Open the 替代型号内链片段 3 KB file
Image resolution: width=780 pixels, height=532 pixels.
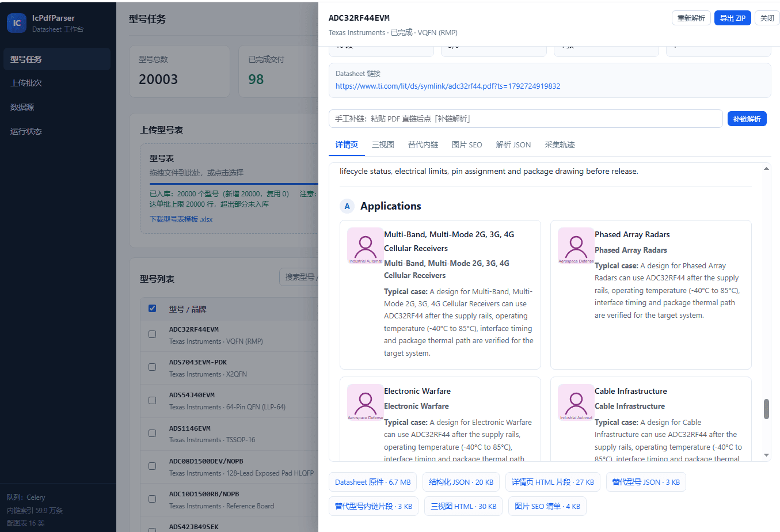tap(374, 506)
